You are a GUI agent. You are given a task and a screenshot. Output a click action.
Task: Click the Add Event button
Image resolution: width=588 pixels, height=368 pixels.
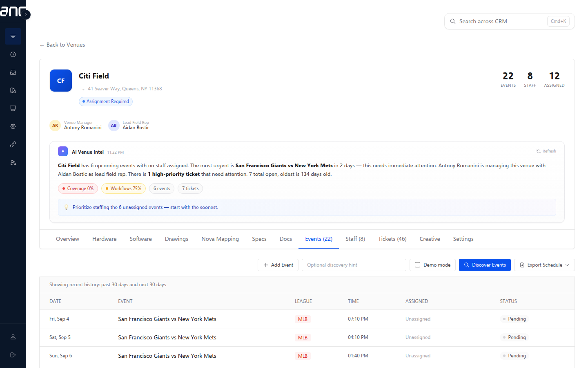[278, 265]
